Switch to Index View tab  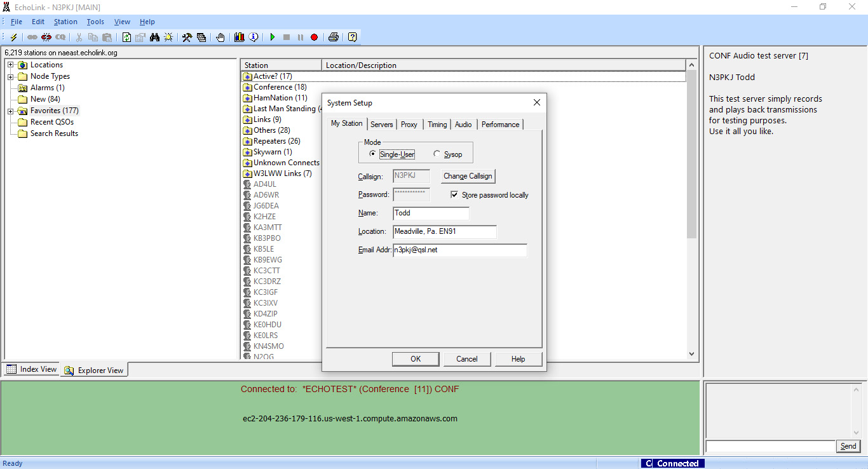pos(32,369)
